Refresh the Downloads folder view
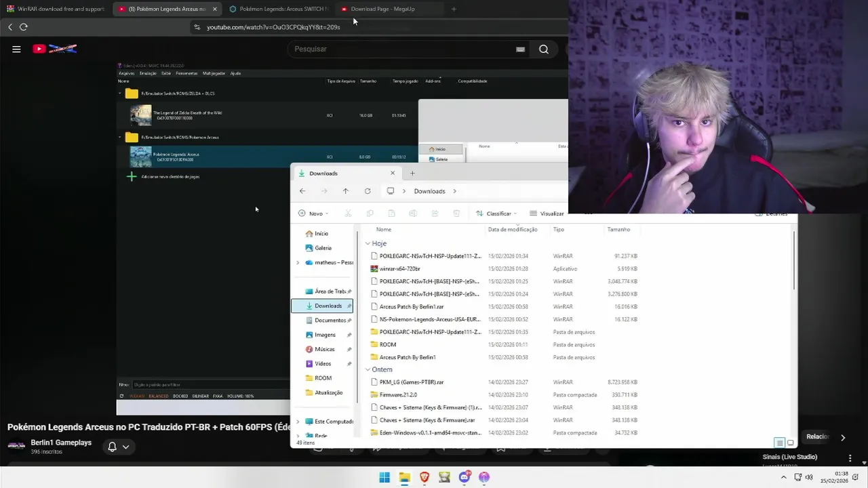The height and width of the screenshot is (488, 868). coord(368,191)
